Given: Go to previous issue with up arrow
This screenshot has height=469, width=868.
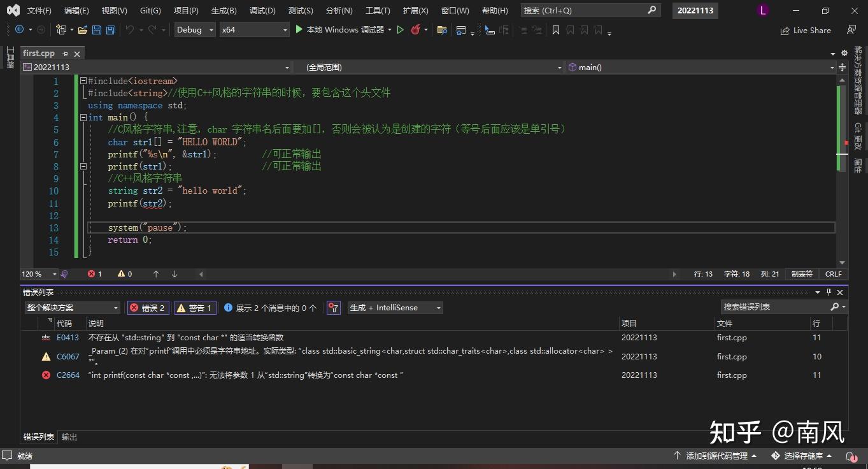Looking at the screenshot, I should click(156, 274).
